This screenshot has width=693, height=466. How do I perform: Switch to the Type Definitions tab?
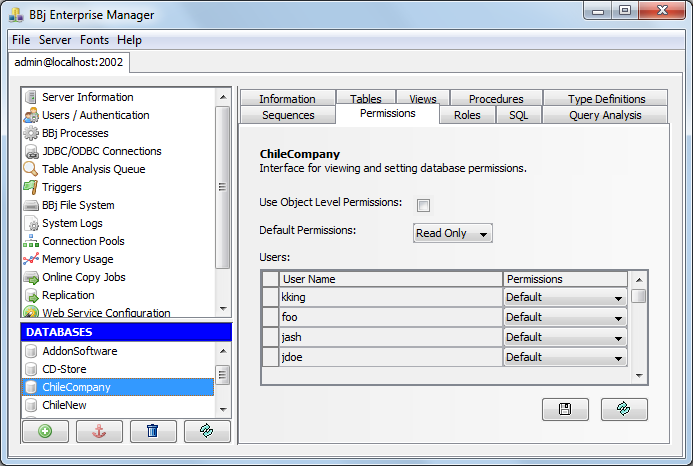click(x=606, y=98)
